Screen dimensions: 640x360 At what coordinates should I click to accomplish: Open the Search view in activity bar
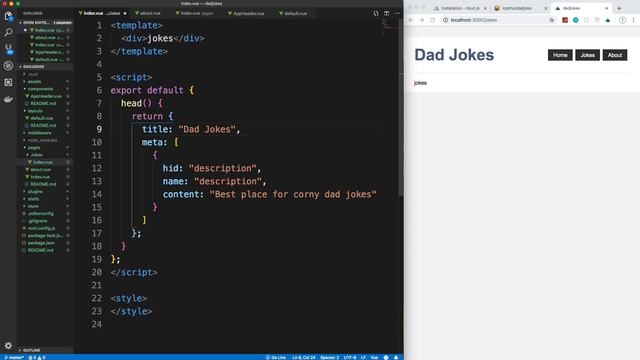tap(8, 32)
